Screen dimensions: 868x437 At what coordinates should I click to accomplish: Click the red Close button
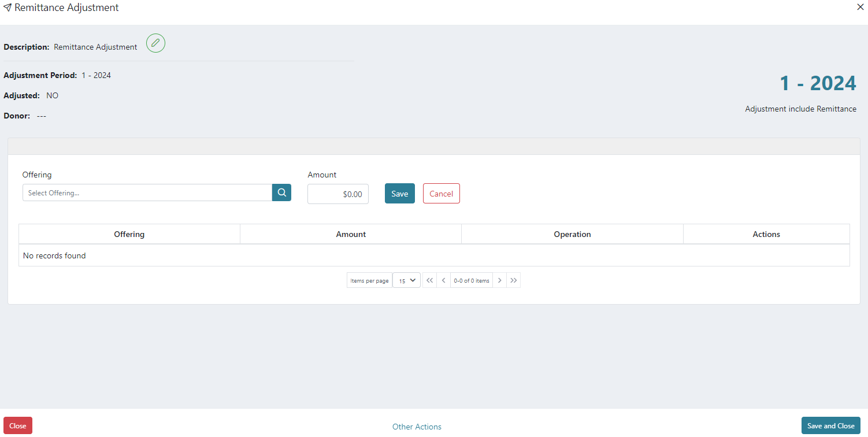point(17,425)
